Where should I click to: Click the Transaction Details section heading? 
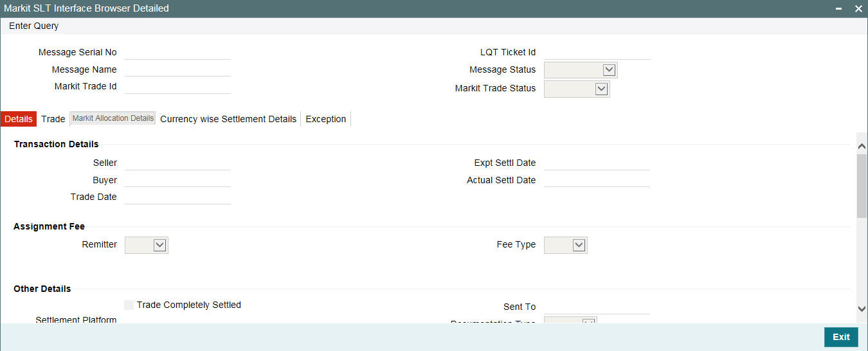(x=57, y=144)
